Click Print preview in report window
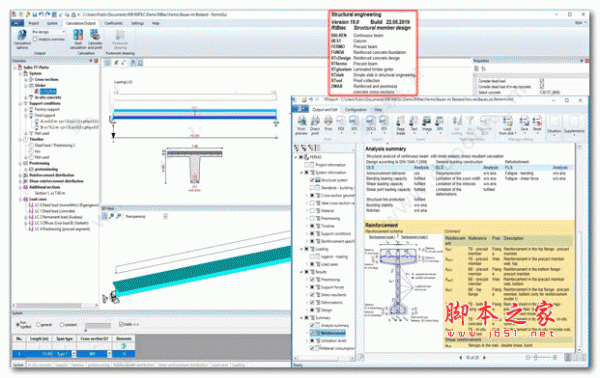 302,125
